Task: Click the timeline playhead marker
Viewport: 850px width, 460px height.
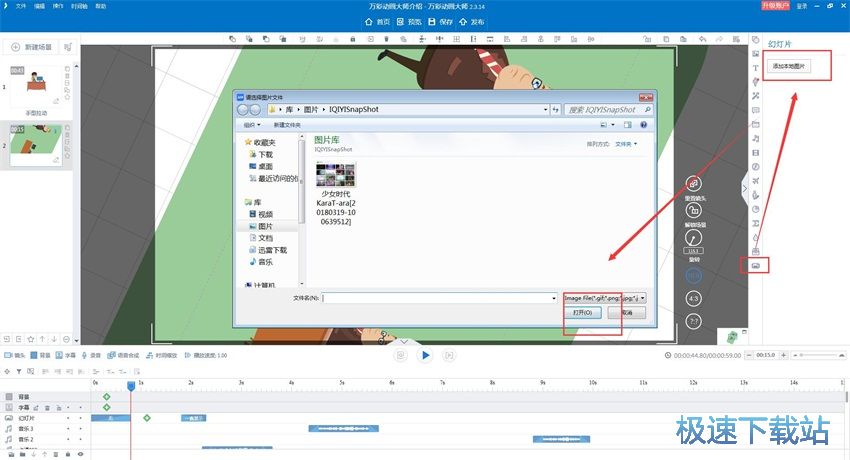Action: pos(131,386)
